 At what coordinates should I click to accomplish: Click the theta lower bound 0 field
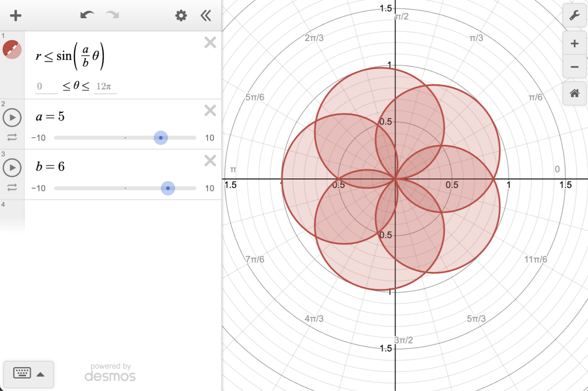pos(47,87)
